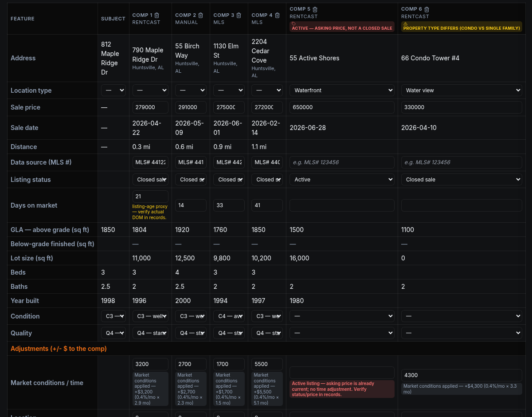This screenshot has height=417, width=532.
Task: Click the tag icon in Comp 5 active warning
Action: click(293, 24)
